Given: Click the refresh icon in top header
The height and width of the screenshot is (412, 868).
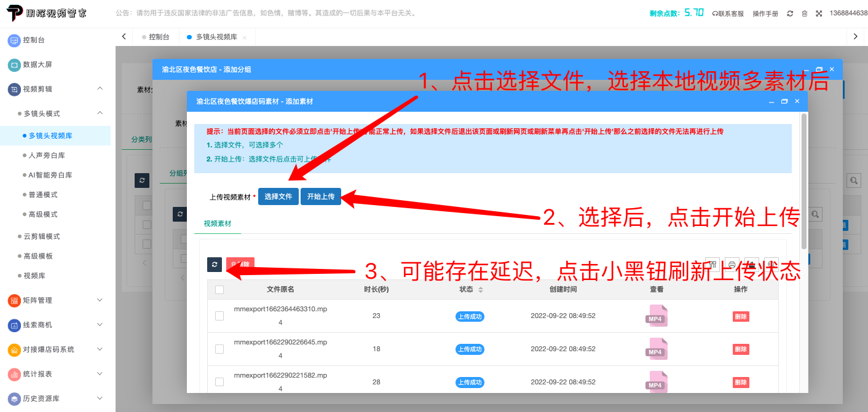Looking at the screenshot, I should 790,14.
